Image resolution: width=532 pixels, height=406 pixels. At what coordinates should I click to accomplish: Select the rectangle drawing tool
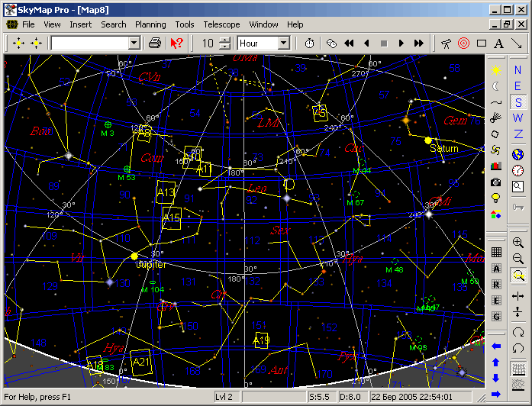pyautogui.click(x=482, y=43)
